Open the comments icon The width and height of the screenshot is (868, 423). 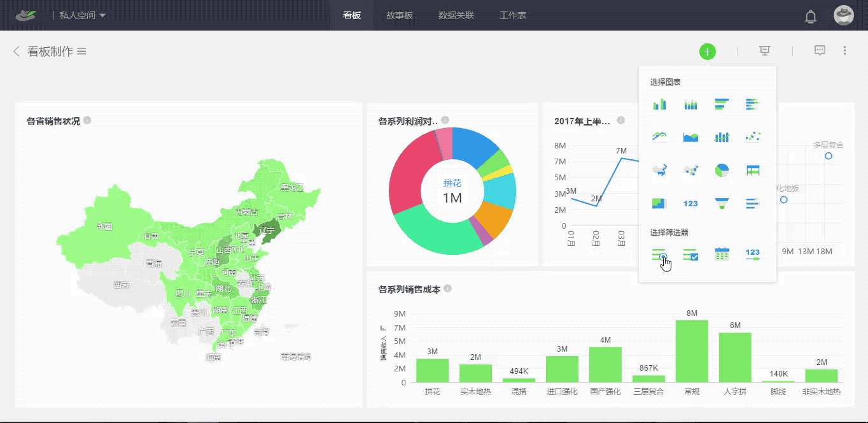[x=820, y=51]
